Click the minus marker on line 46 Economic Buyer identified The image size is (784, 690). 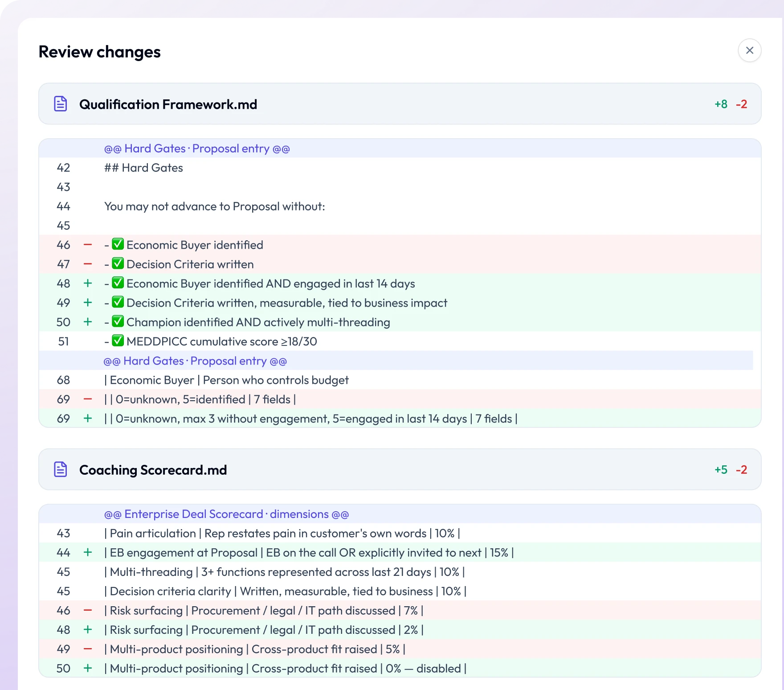click(88, 245)
